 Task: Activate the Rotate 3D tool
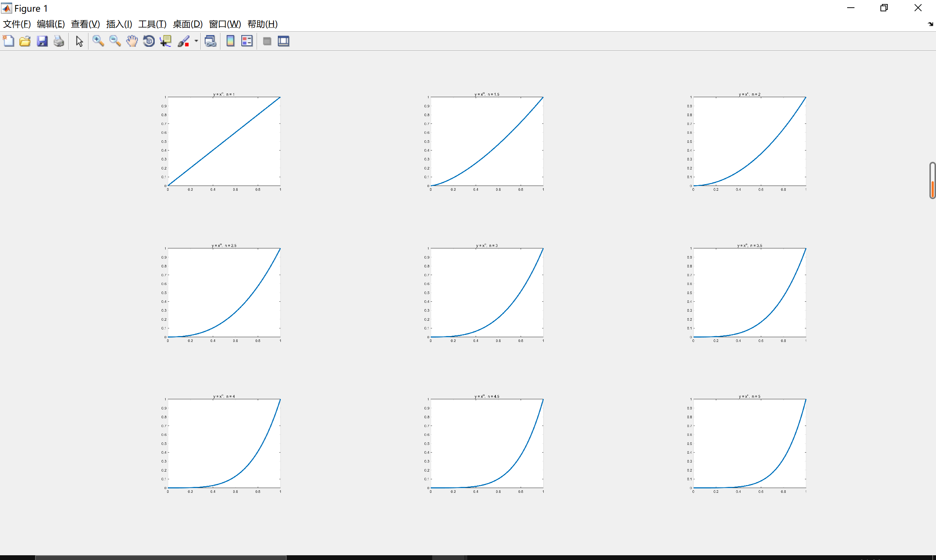coord(148,41)
